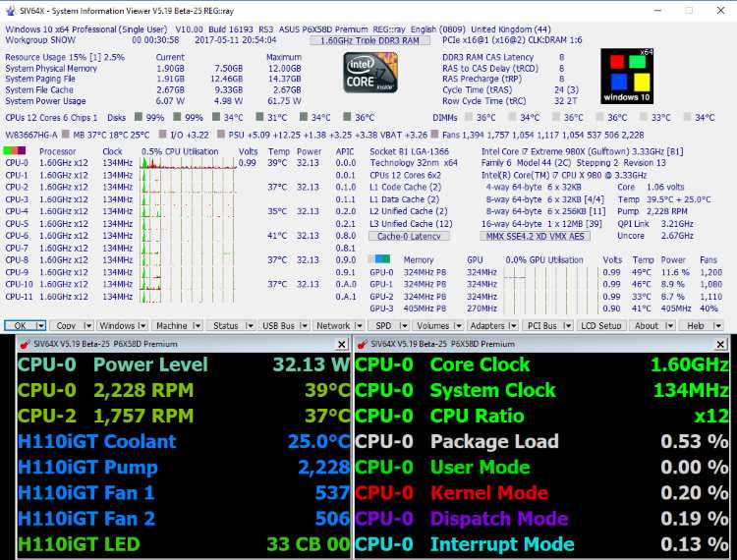Open LCD Setup
This screenshot has width=737, height=560.
pyautogui.click(x=601, y=325)
